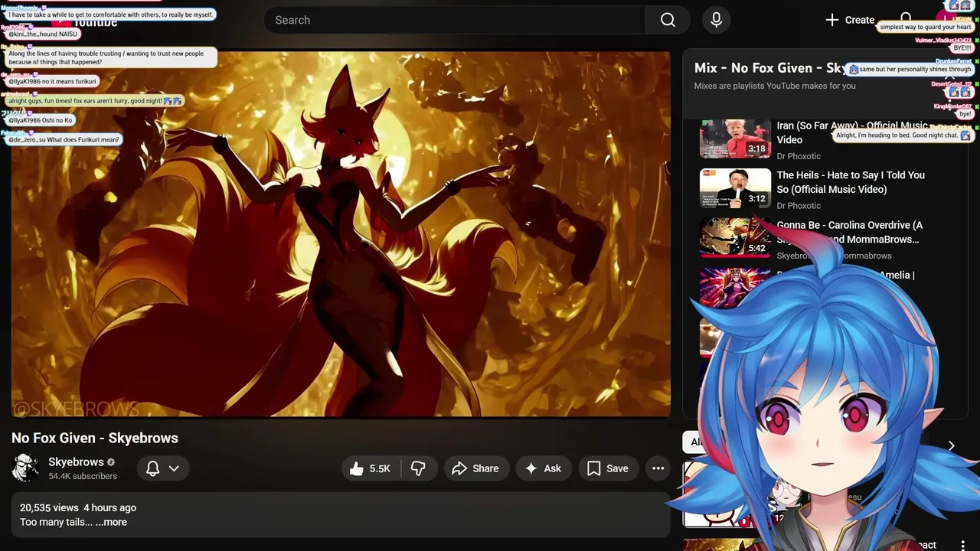Start voice search with microphone icon
Image resolution: width=980 pixels, height=551 pixels.
[x=717, y=20]
